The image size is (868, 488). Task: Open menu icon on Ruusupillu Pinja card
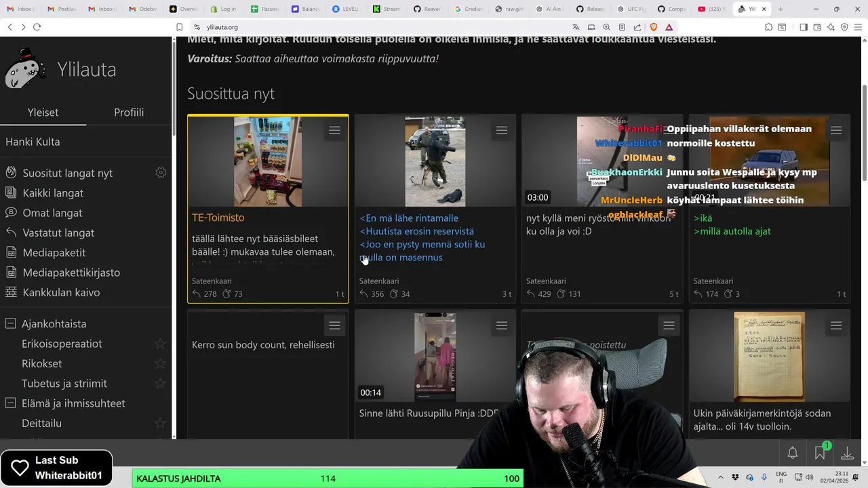click(502, 326)
